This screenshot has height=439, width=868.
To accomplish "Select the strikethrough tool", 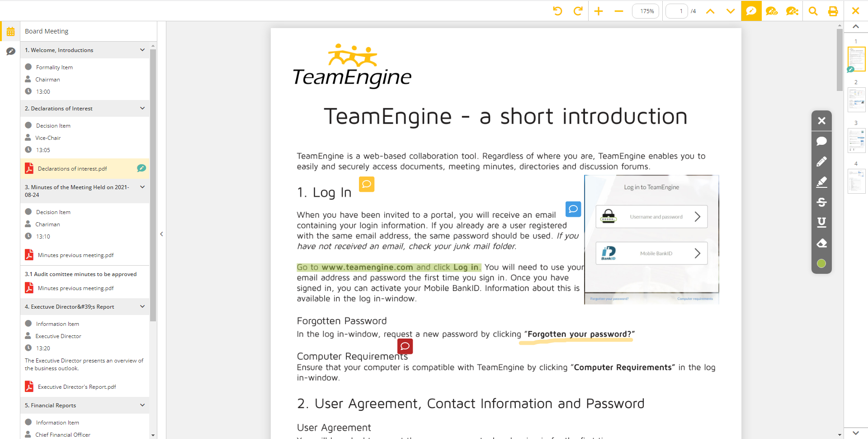I will coord(821,202).
